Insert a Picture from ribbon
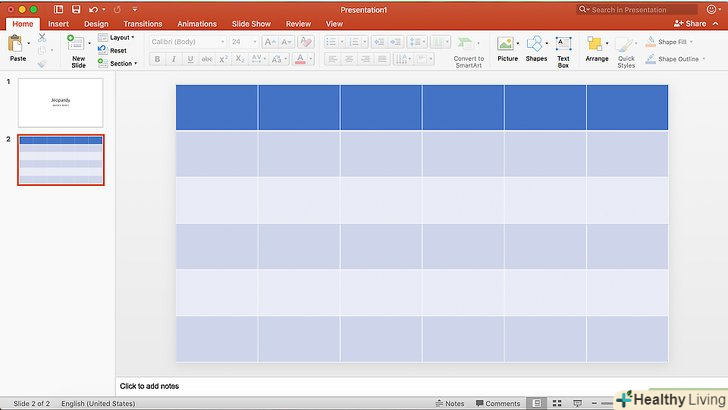Image resolution: width=728 pixels, height=410 pixels. (507, 48)
